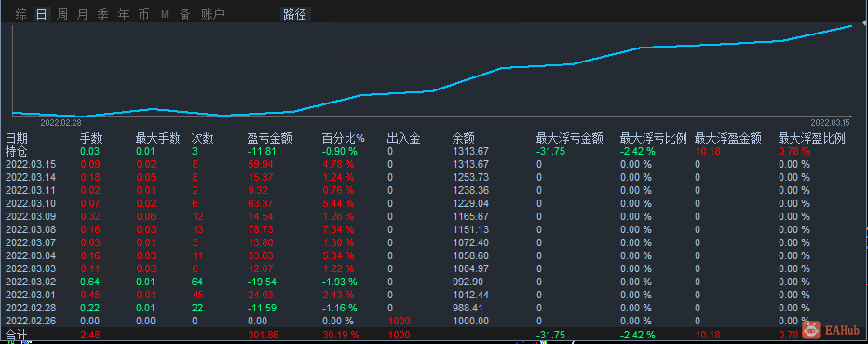Click the 30.19 % total percentage
The image size is (868, 344).
[341, 334]
